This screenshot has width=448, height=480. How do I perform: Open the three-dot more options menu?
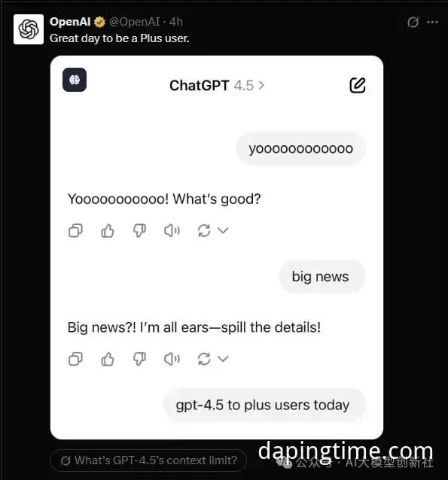[432, 22]
